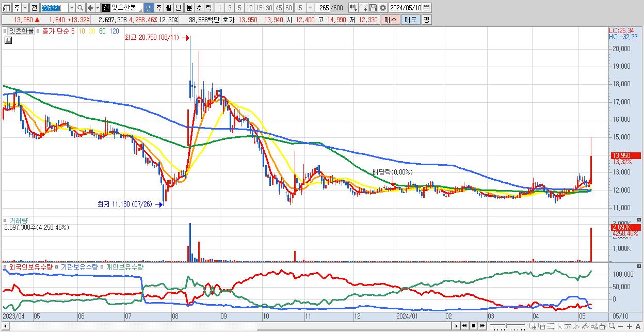The height and width of the screenshot is (332, 644).
Task: Click the indicator add icon left of the save icon
Action: pyautogui.click(x=353, y=8)
